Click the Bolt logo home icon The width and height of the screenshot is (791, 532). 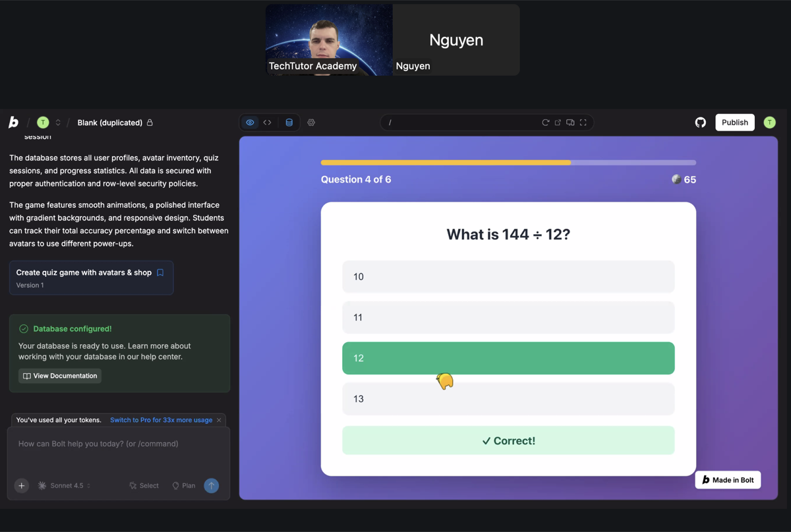click(x=13, y=123)
